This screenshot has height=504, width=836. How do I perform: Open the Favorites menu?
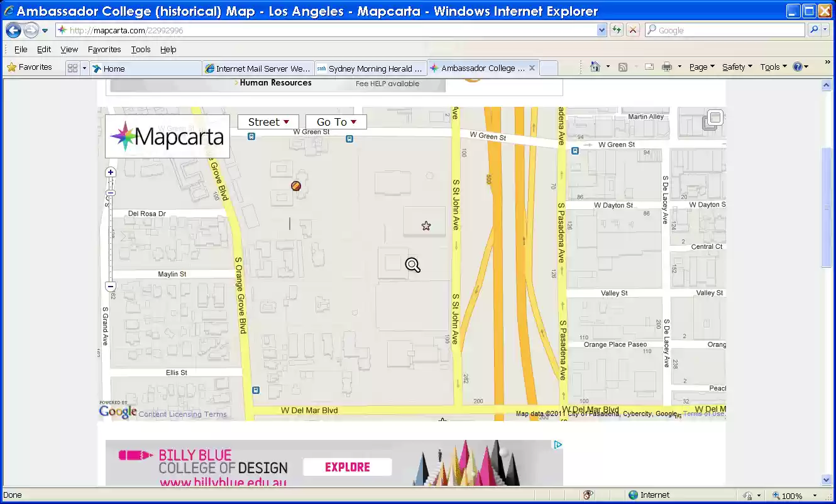(104, 49)
